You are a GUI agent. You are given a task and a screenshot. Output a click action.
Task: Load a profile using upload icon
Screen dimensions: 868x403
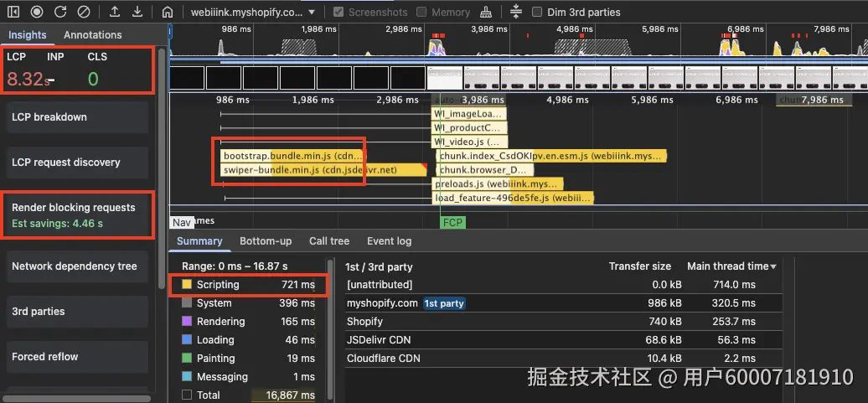pyautogui.click(x=115, y=12)
